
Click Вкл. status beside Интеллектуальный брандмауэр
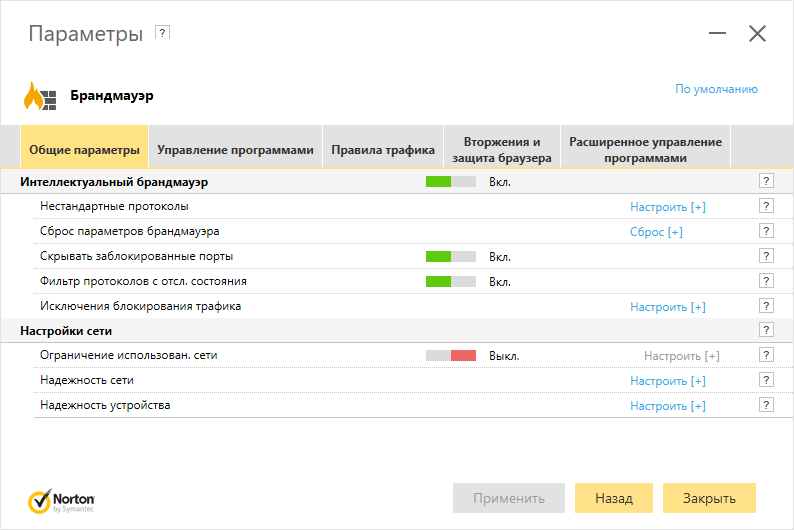coord(500,182)
